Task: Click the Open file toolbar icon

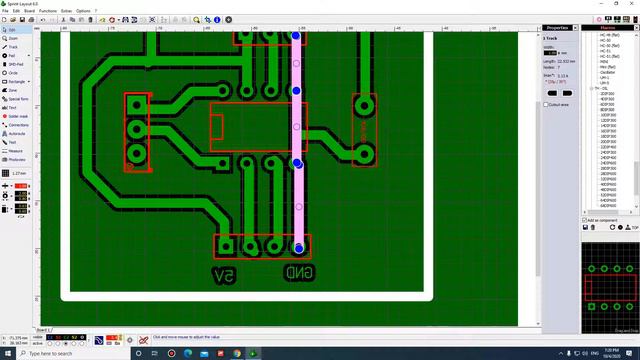Action: coord(13,20)
